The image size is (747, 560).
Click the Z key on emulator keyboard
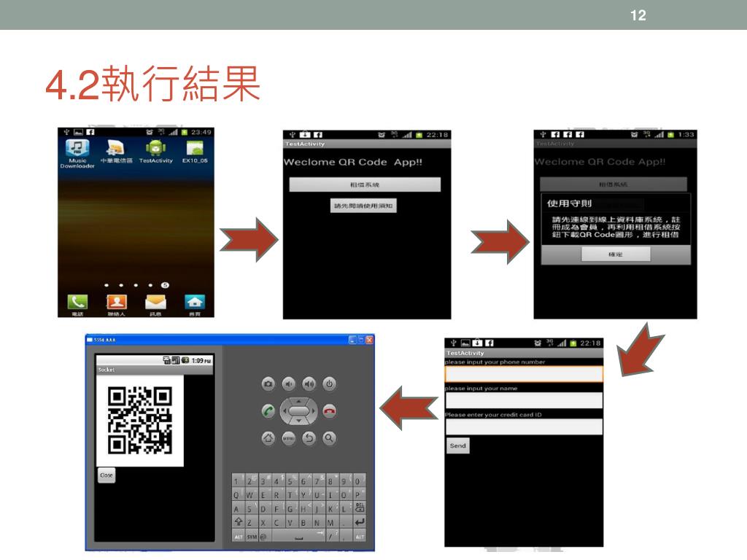coord(252,521)
